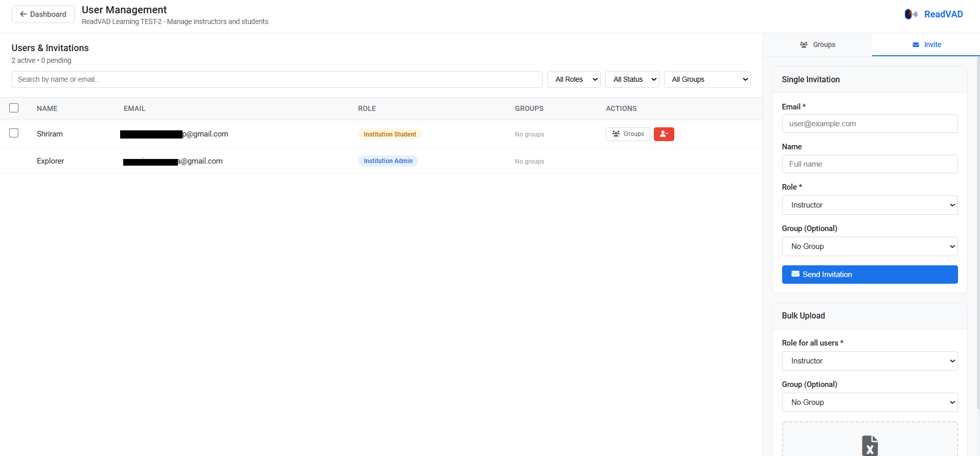This screenshot has height=456, width=980.
Task: Click the GROUPS column header
Action: tap(529, 108)
